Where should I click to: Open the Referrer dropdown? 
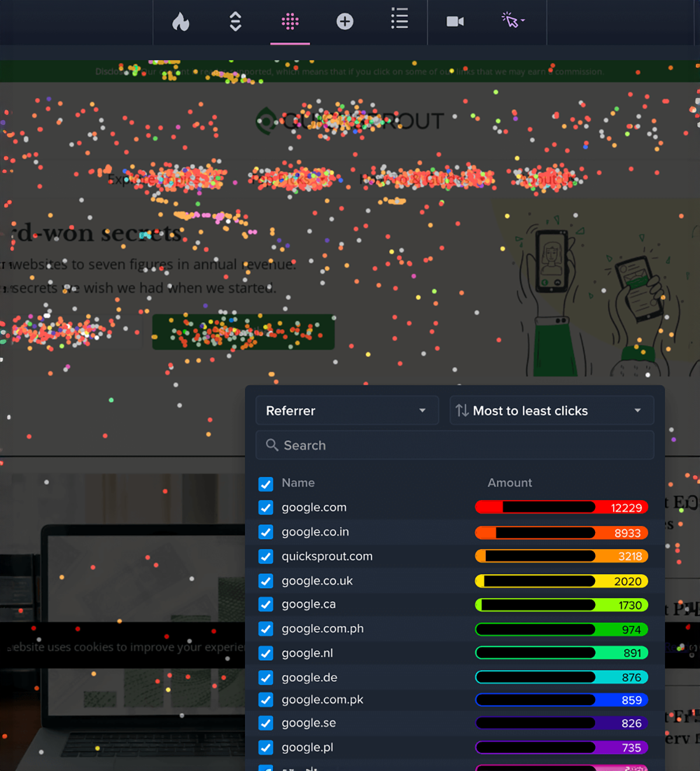346,411
